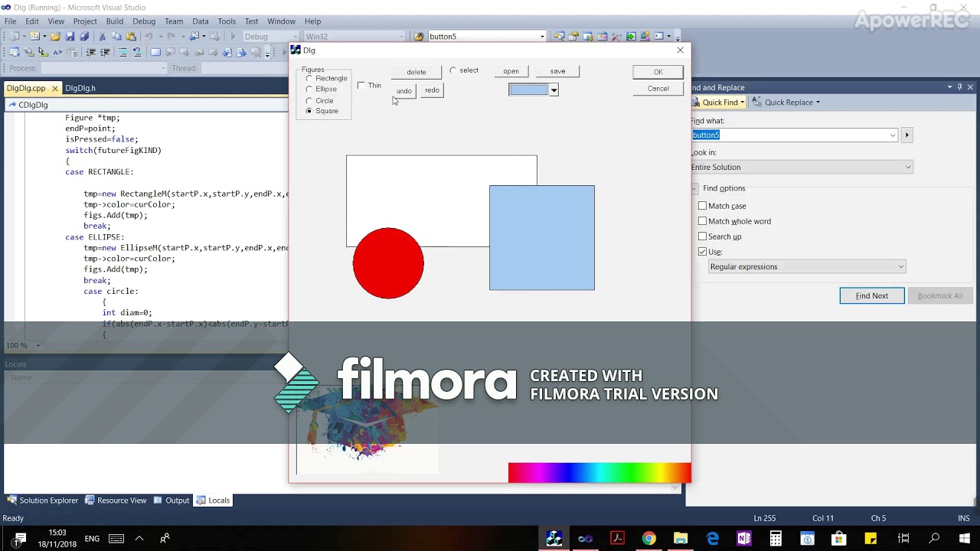980x551 pixels.
Task: Open the Regular expressions dropdown
Action: coord(900,266)
